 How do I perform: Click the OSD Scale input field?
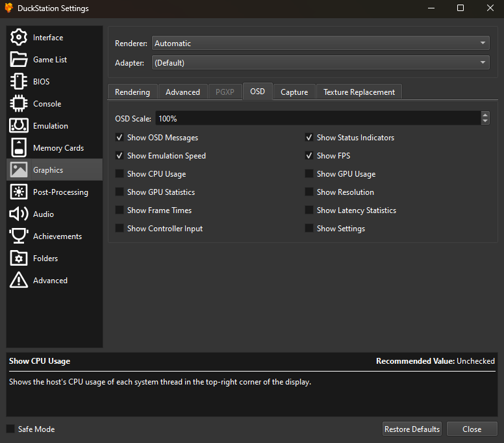click(x=318, y=118)
